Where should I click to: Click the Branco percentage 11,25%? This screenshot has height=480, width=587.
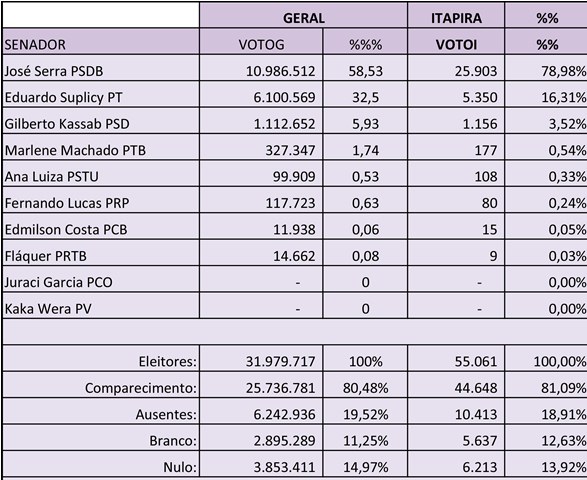365,438
